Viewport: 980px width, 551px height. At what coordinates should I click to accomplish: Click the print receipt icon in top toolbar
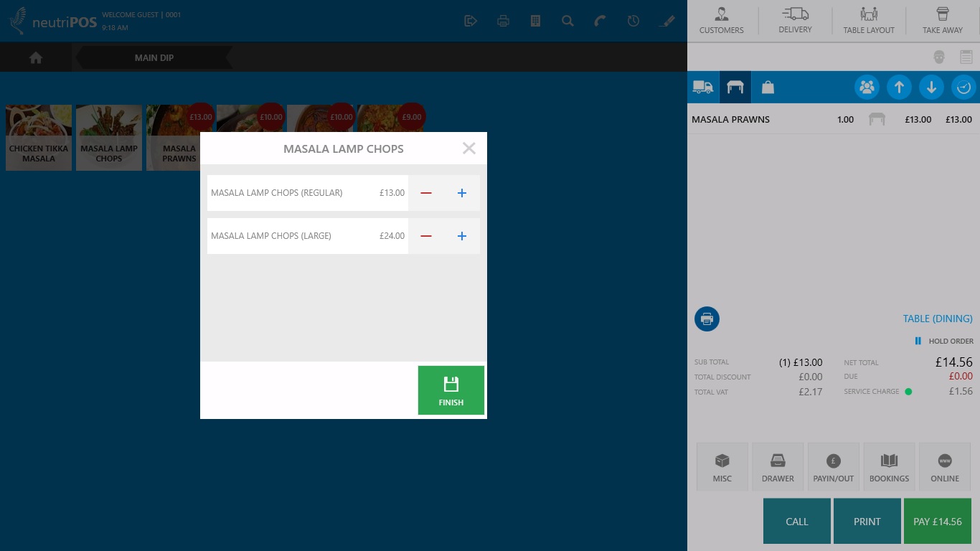(x=503, y=21)
